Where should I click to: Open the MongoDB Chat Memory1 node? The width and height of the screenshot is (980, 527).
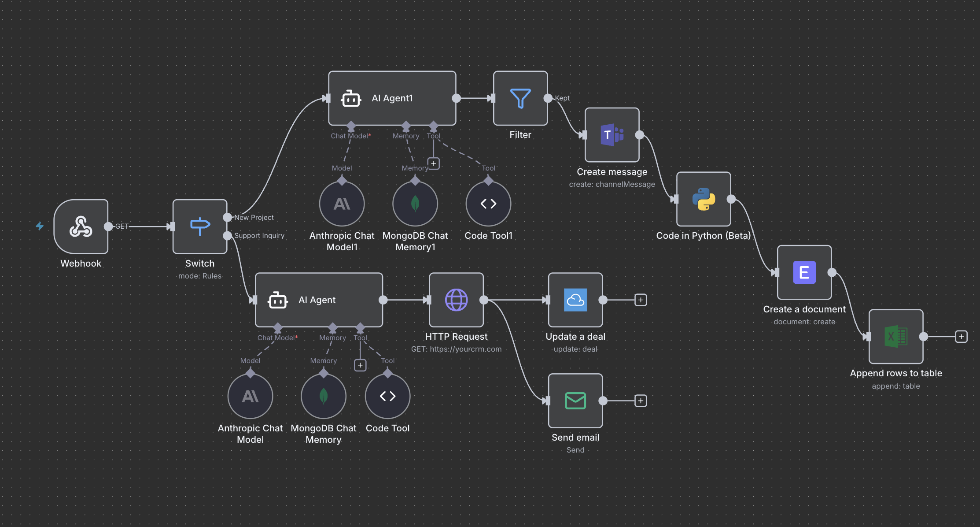tap(414, 203)
